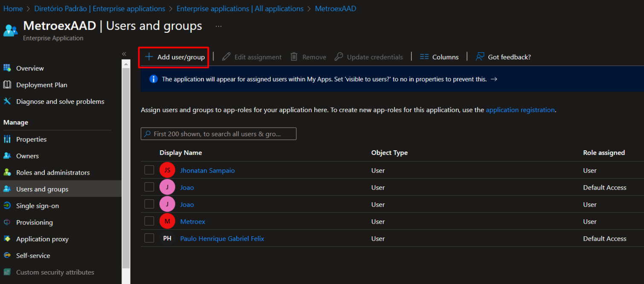Click the Got feedback? label
Image resolution: width=644 pixels, height=284 pixels.
pyautogui.click(x=509, y=57)
